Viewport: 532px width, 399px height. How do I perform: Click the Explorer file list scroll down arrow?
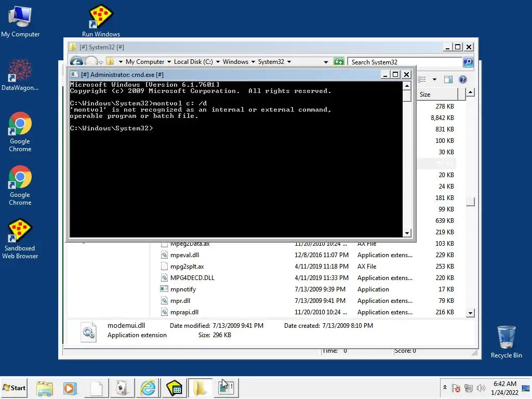[x=470, y=313]
